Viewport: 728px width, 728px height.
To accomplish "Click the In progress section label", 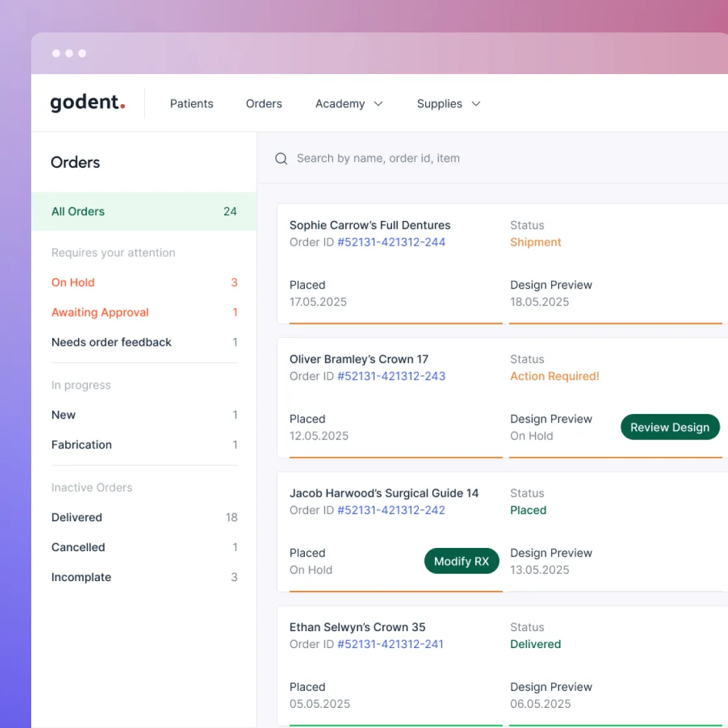I will pos(81,385).
